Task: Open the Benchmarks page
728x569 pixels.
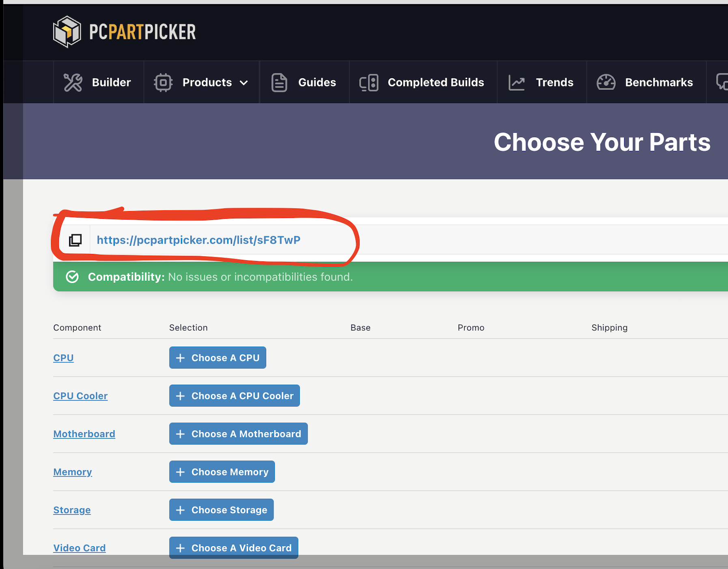Action: coord(646,82)
